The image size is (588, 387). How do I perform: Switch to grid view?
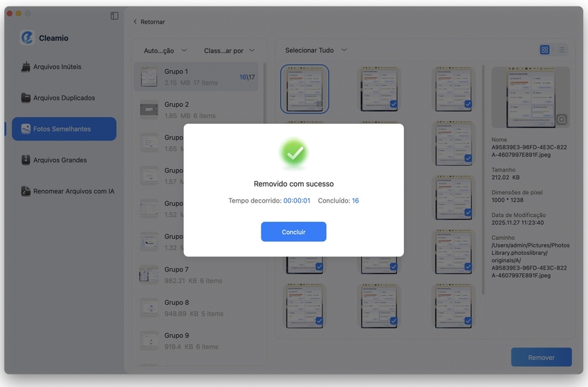point(544,50)
